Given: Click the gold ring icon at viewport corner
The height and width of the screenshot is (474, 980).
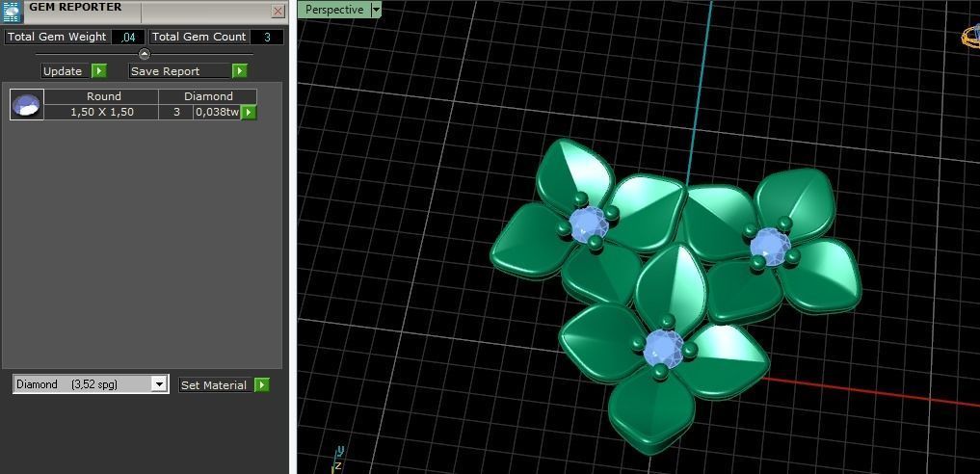Looking at the screenshot, I should 970,37.
